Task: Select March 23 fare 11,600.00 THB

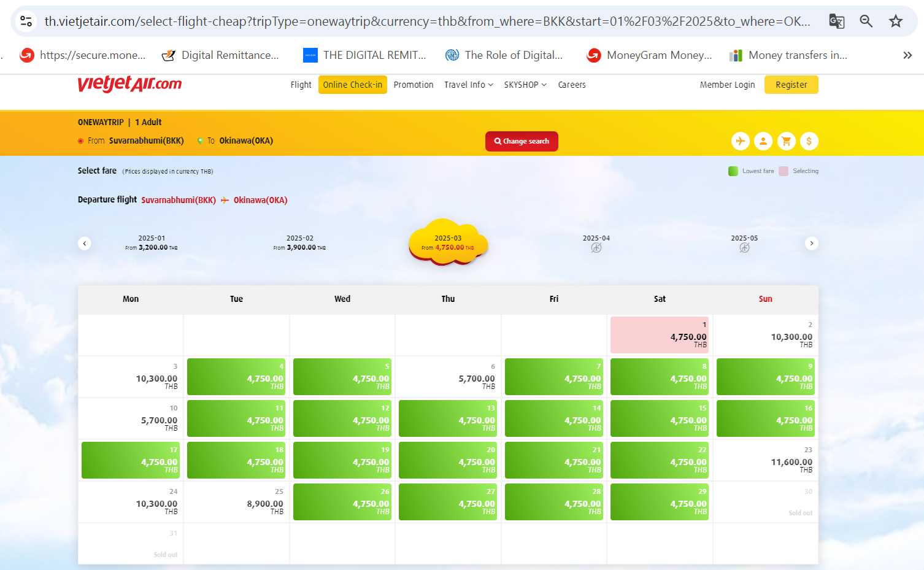Action: click(765, 460)
